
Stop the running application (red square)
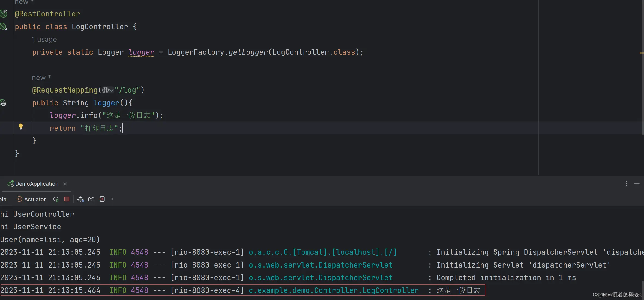point(67,199)
